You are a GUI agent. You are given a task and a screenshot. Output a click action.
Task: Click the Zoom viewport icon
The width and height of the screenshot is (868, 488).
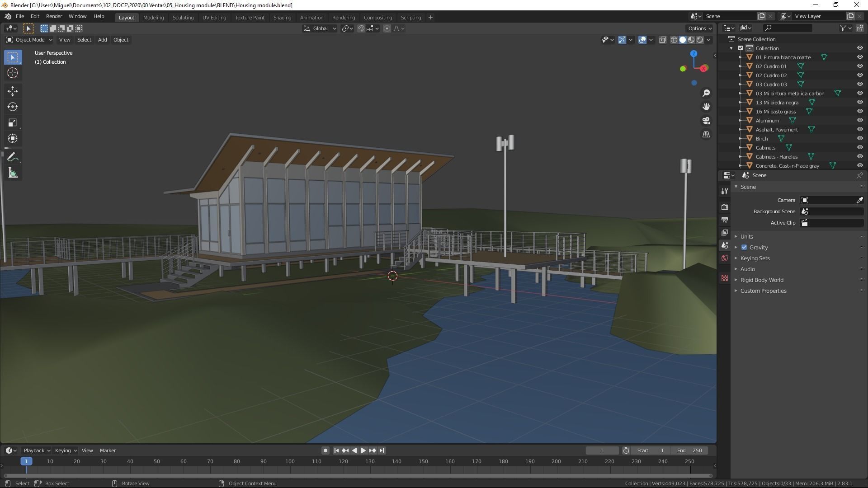click(x=706, y=93)
